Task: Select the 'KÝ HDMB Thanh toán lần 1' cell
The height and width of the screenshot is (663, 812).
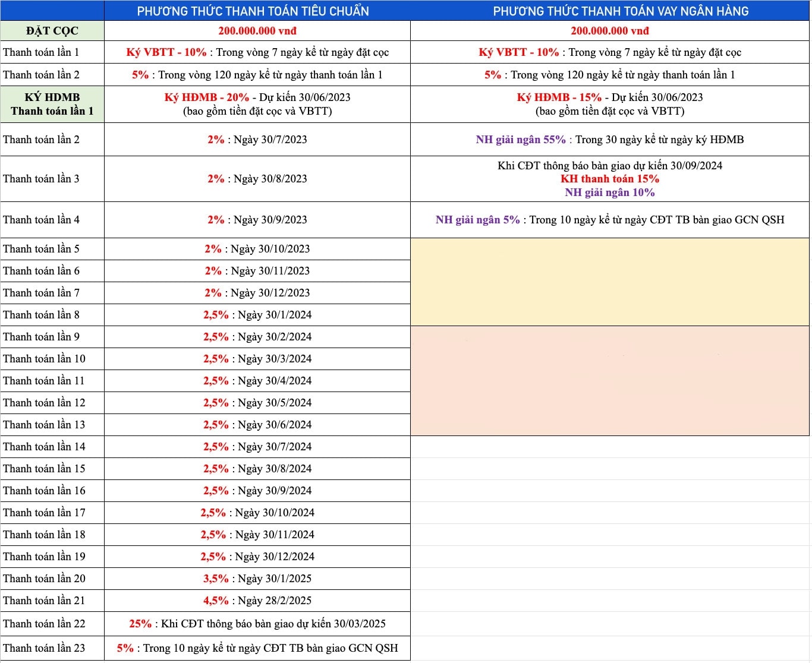Action: click(52, 104)
